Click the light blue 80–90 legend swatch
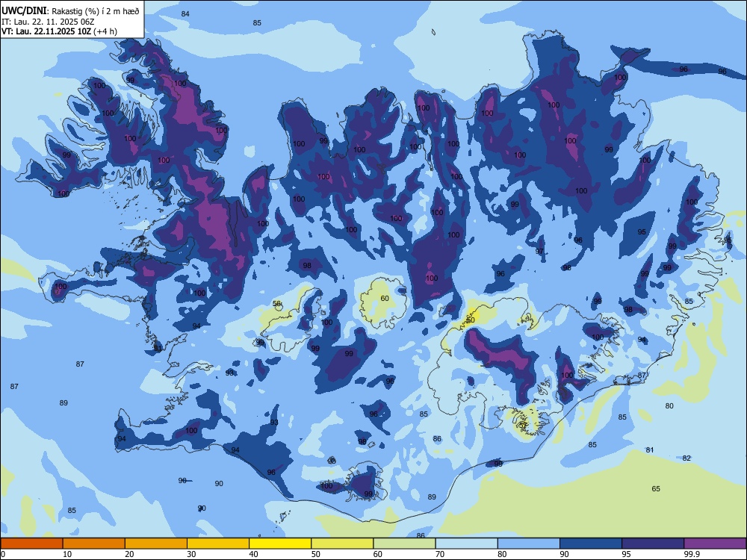The width and height of the screenshot is (747, 560). click(529, 544)
